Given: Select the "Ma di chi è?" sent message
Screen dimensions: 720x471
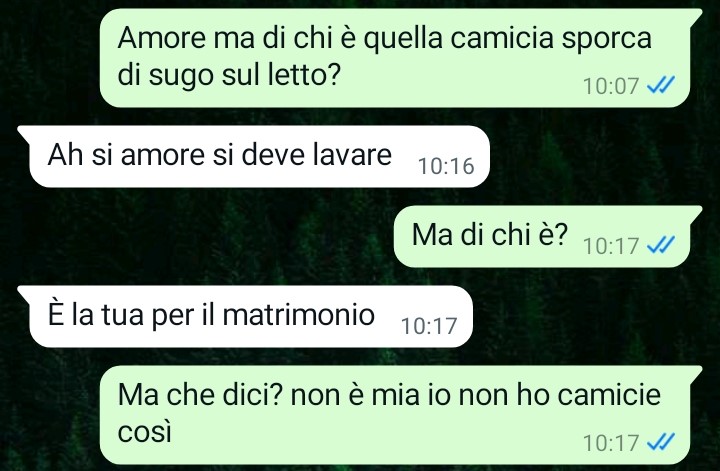Looking at the screenshot, I should (548, 236).
